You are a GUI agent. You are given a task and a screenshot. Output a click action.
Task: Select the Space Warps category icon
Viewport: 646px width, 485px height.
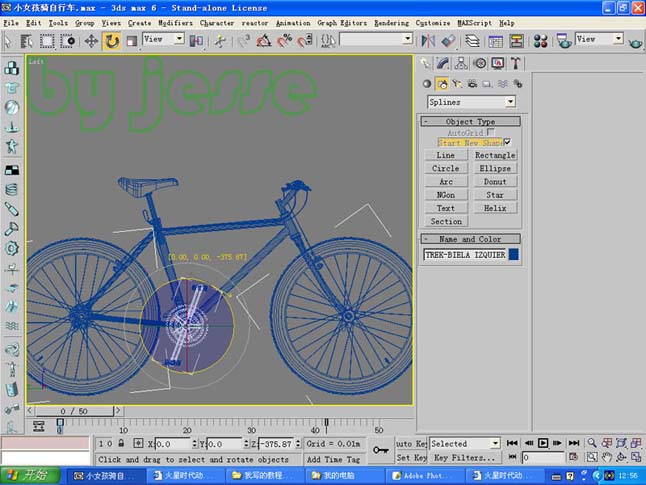pos(503,84)
